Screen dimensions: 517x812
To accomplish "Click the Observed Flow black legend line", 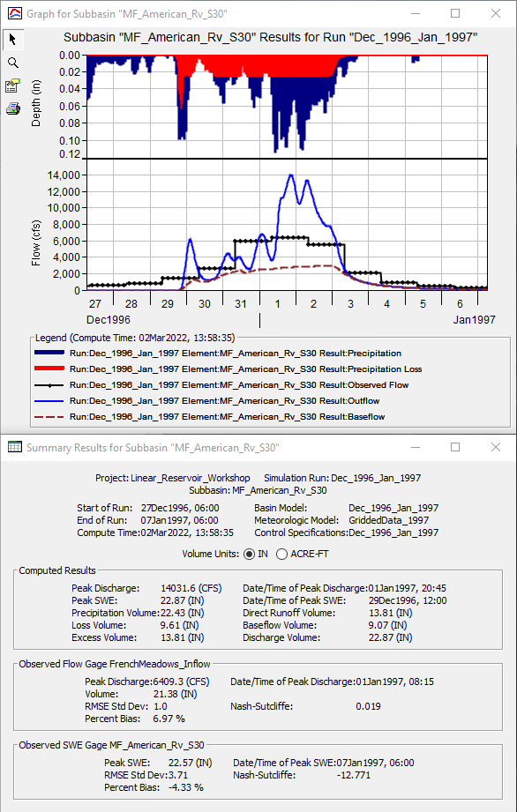I will [x=49, y=385].
